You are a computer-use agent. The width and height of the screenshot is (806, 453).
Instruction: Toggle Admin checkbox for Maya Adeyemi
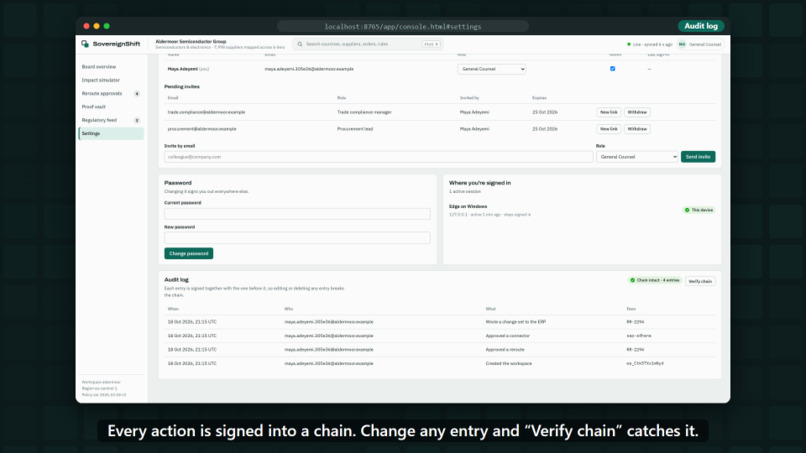[x=612, y=68]
